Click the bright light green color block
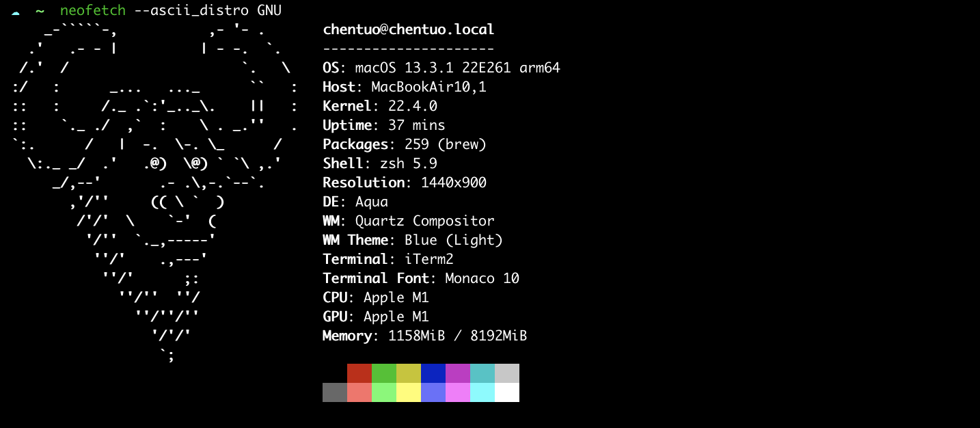Screen dimensions: 980x428 (x=384, y=392)
